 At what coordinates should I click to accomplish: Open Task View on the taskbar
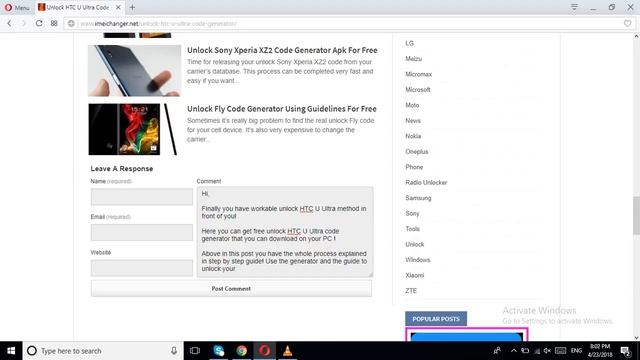[x=195, y=351]
